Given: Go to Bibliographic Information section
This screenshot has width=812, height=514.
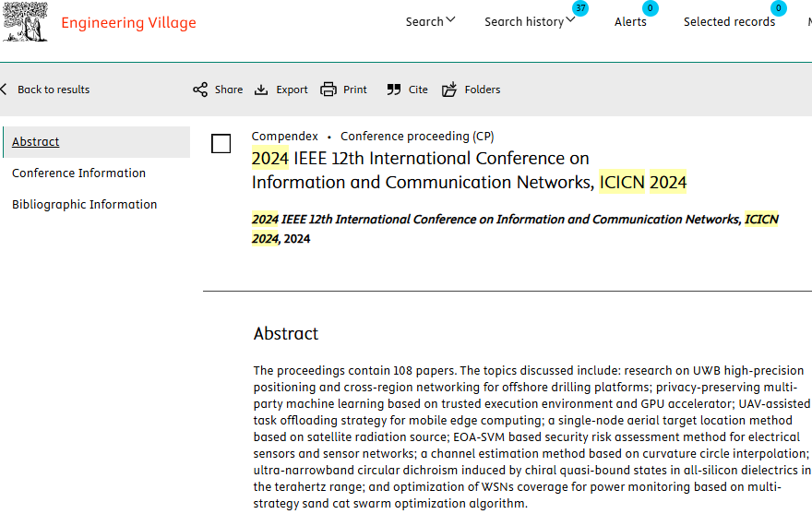Looking at the screenshot, I should point(84,205).
